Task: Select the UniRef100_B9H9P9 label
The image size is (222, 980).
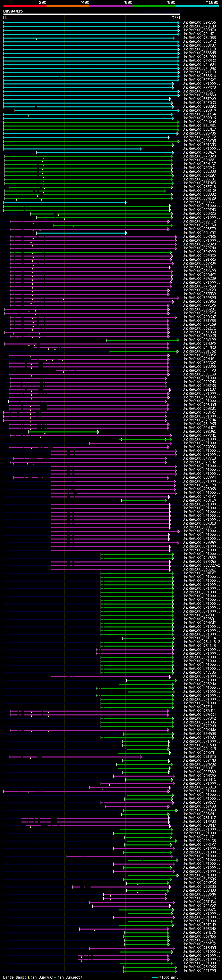Action: tap(199, 252)
